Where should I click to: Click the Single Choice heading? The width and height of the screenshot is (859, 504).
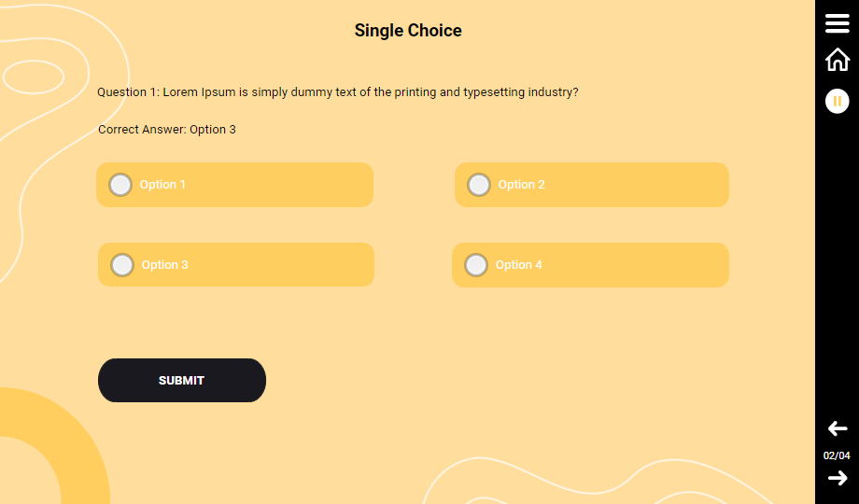pos(408,31)
